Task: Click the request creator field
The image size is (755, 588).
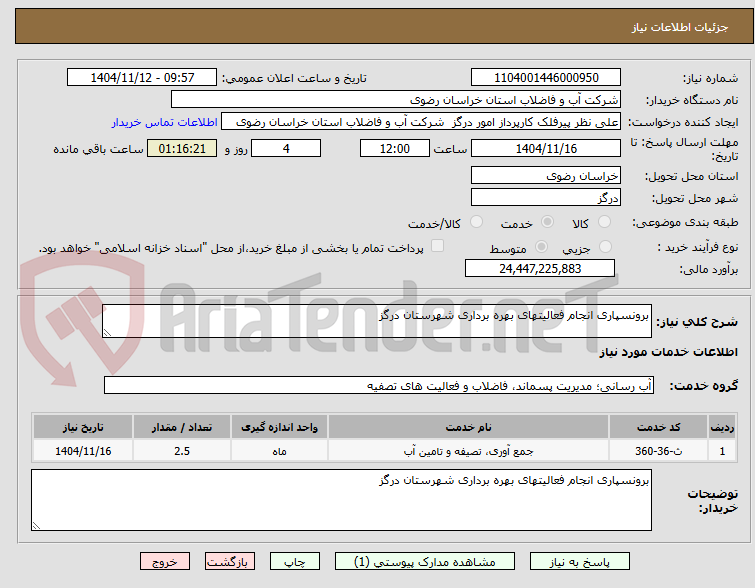Action: pyautogui.click(x=421, y=122)
